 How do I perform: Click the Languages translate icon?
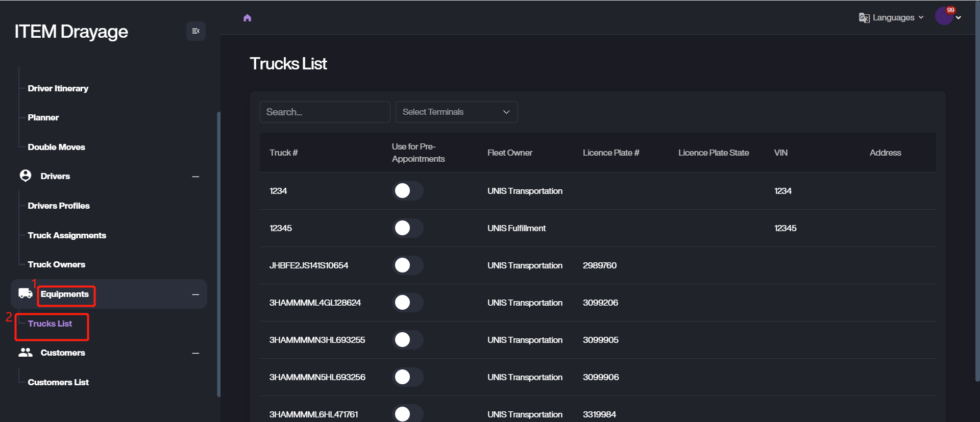[864, 18]
